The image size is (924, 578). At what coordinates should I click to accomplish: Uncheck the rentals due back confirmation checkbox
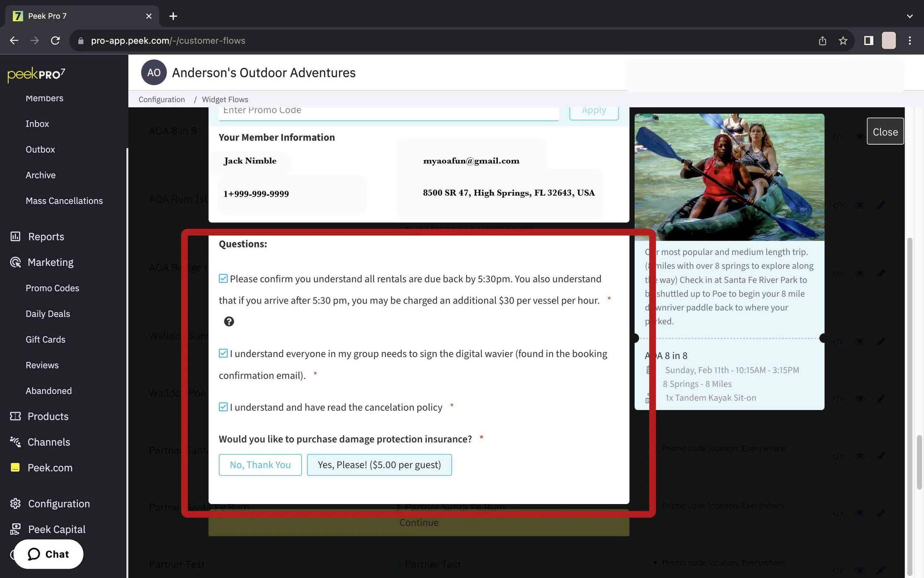click(223, 279)
